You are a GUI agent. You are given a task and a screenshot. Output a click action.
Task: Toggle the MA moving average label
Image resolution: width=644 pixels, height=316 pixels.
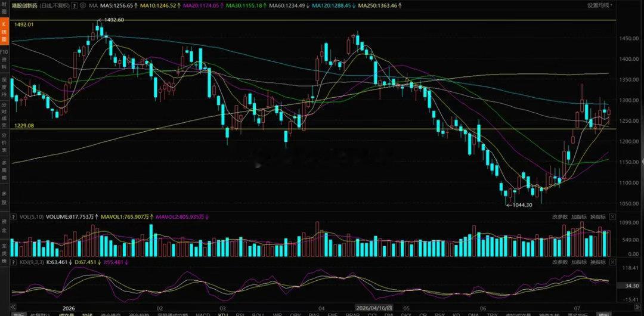(x=93, y=6)
